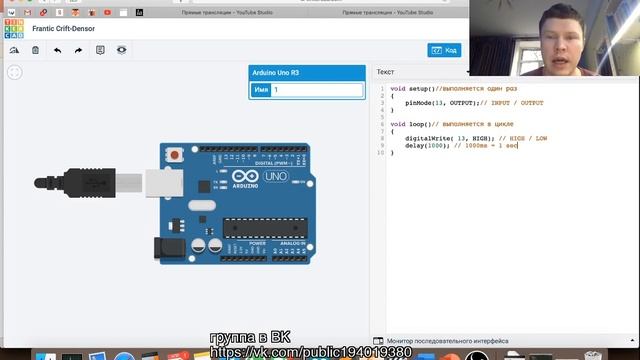Open the first bookmark icon in favorites bar
The image size is (640, 360).
click(x=11, y=13)
